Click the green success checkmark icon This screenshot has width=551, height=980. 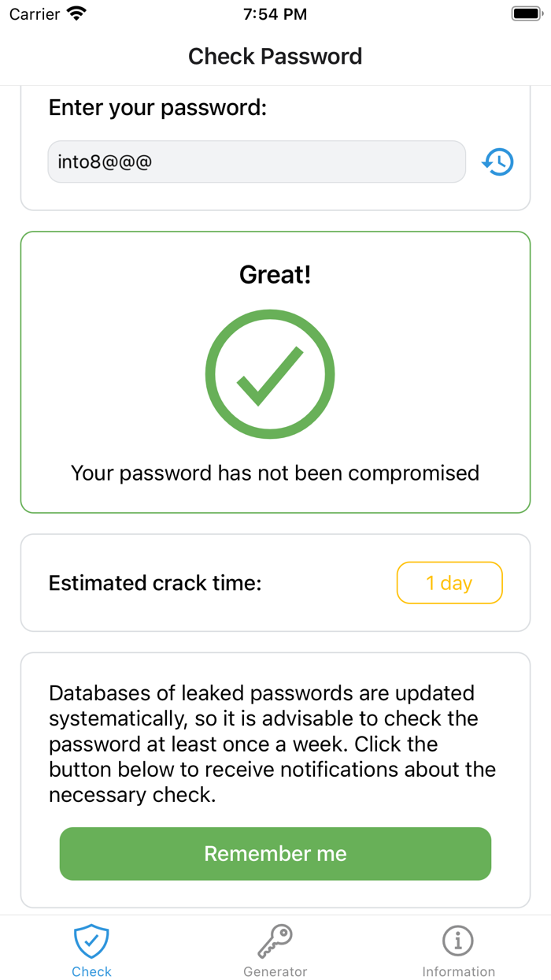[x=270, y=373]
